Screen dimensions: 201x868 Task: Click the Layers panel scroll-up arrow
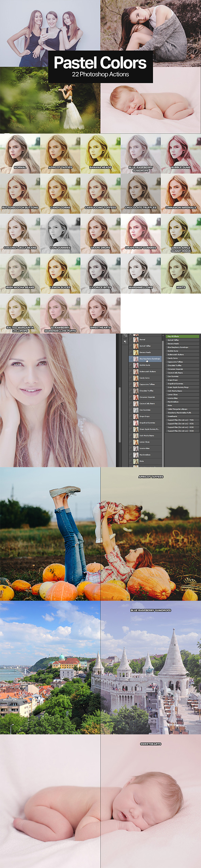tap(163, 335)
